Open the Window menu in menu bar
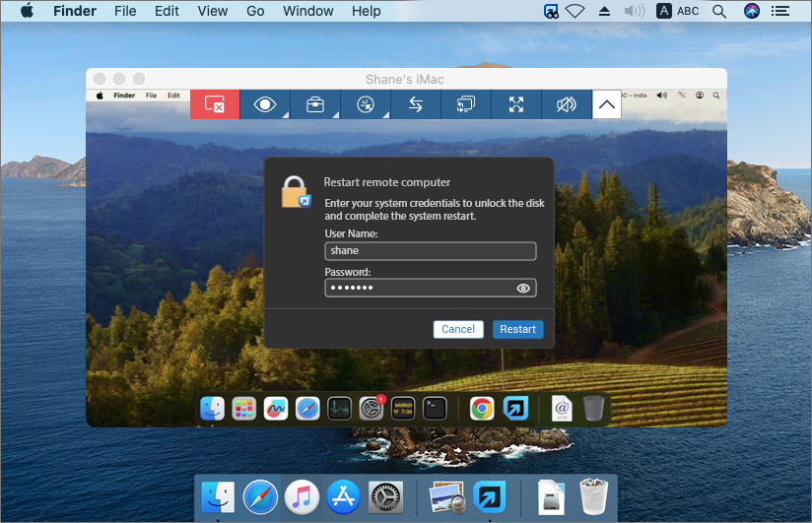812x523 pixels. click(307, 11)
